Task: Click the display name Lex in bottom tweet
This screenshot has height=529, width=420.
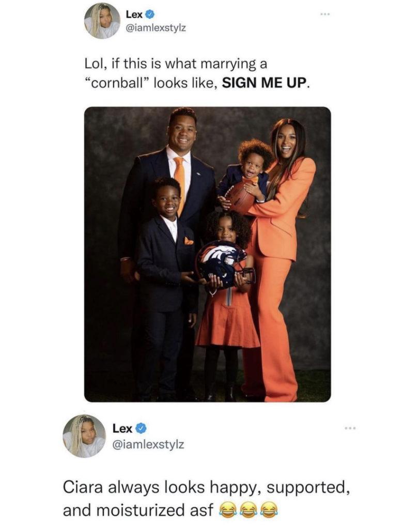Action: 122,428
